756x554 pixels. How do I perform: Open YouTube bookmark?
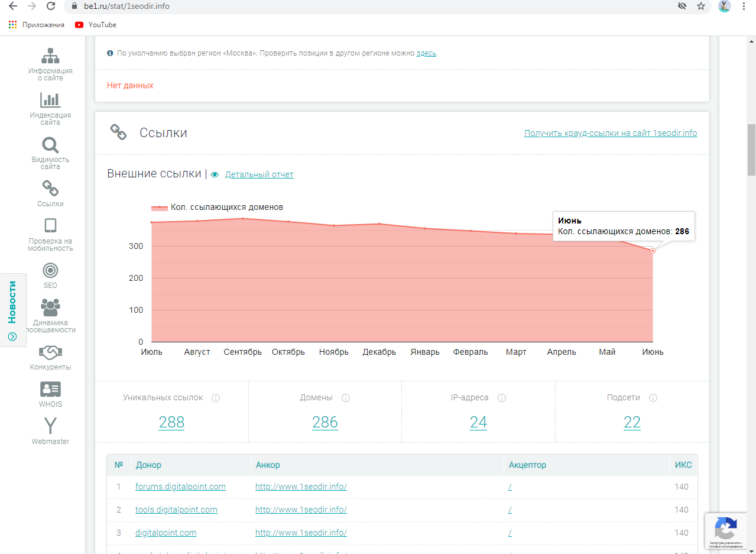pyautogui.click(x=96, y=25)
